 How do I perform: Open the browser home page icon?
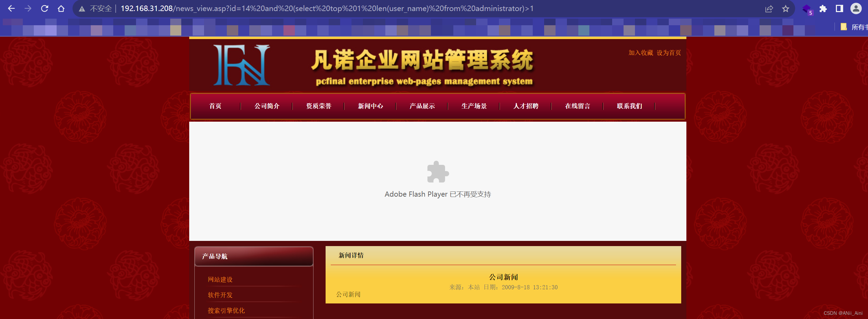click(61, 9)
